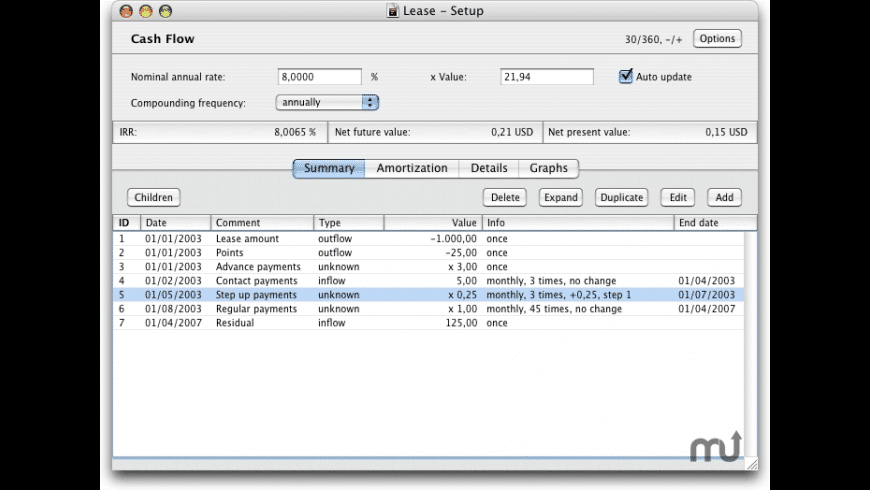The image size is (870, 490).
Task: Open the Details tab
Action: click(x=489, y=168)
